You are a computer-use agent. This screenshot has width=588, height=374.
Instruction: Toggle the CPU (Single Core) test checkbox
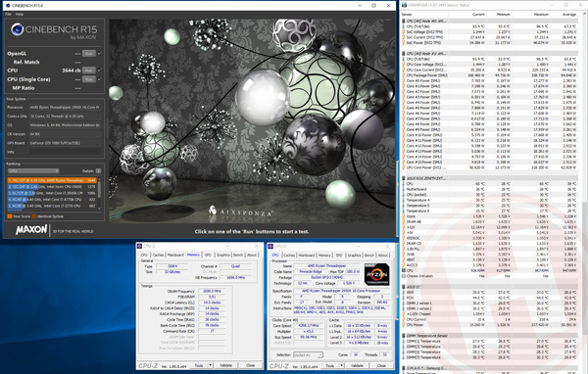click(99, 79)
